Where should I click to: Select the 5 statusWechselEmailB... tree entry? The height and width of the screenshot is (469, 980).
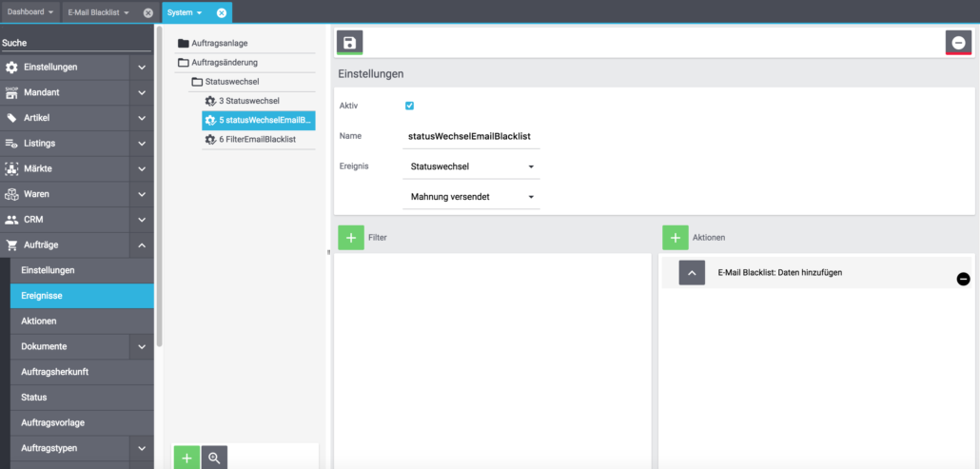(259, 120)
